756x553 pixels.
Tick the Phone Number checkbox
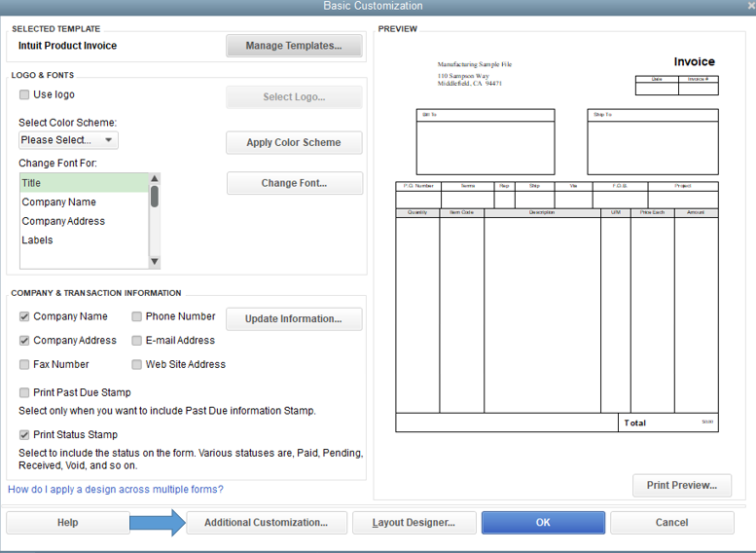[137, 316]
